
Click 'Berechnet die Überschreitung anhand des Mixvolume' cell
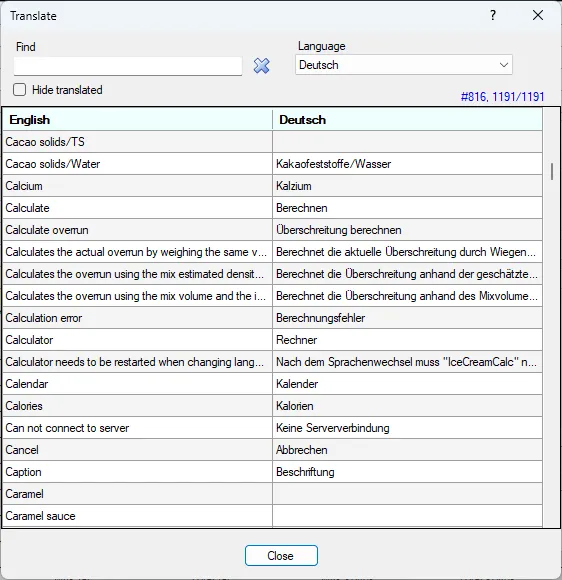407,296
